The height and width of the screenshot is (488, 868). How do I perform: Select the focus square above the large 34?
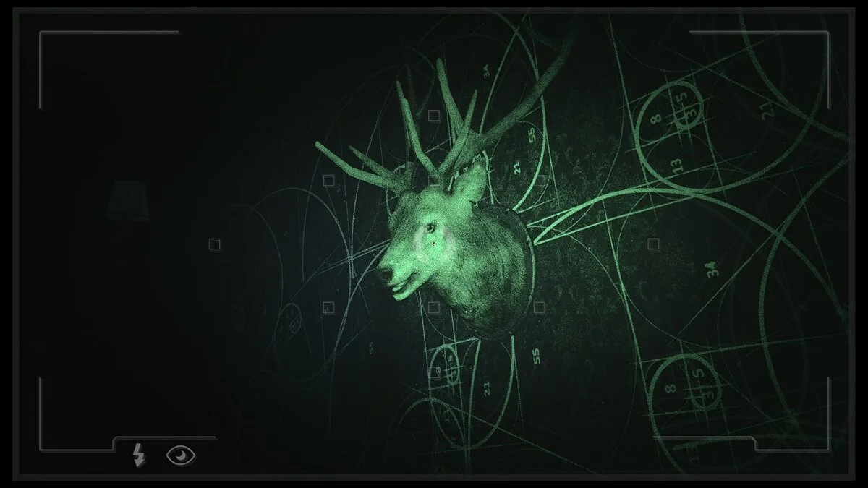click(x=653, y=244)
